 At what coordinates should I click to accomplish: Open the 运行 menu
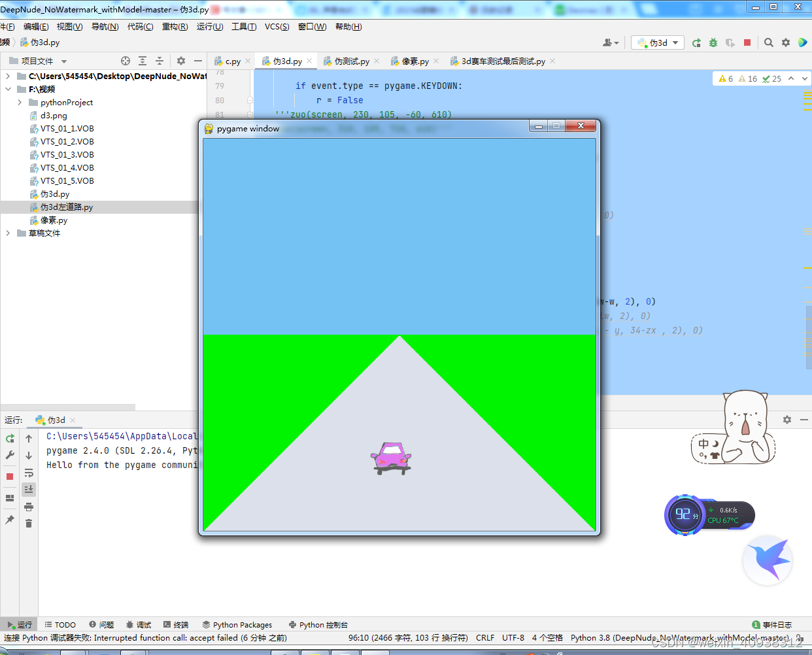click(208, 27)
